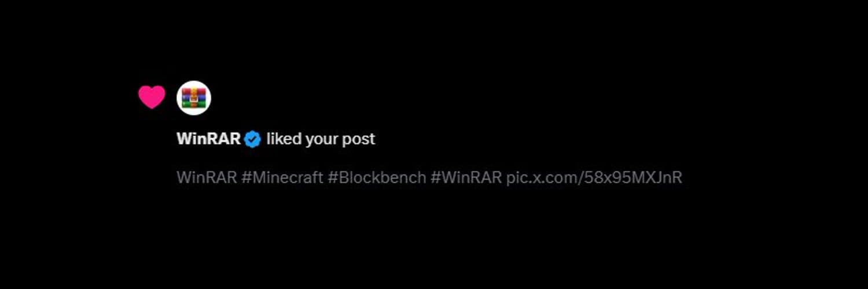This screenshot has height=289, width=868.
Task: Click the '58x95MXJnR' part of the link
Action: tap(634, 177)
